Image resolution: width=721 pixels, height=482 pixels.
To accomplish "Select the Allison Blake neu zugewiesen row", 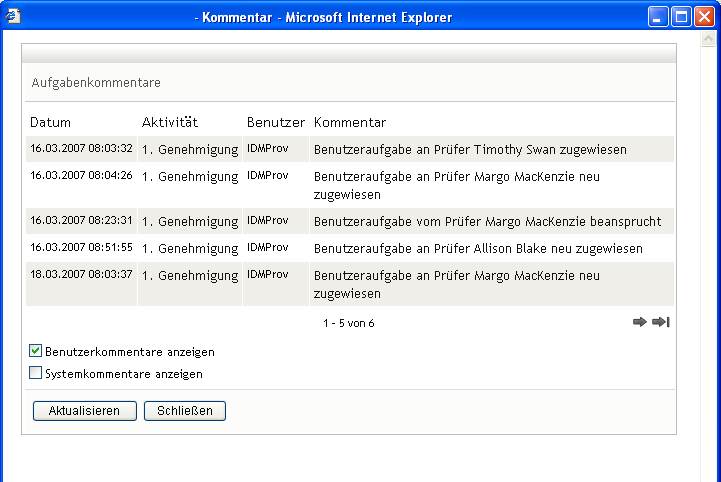I will (350, 248).
